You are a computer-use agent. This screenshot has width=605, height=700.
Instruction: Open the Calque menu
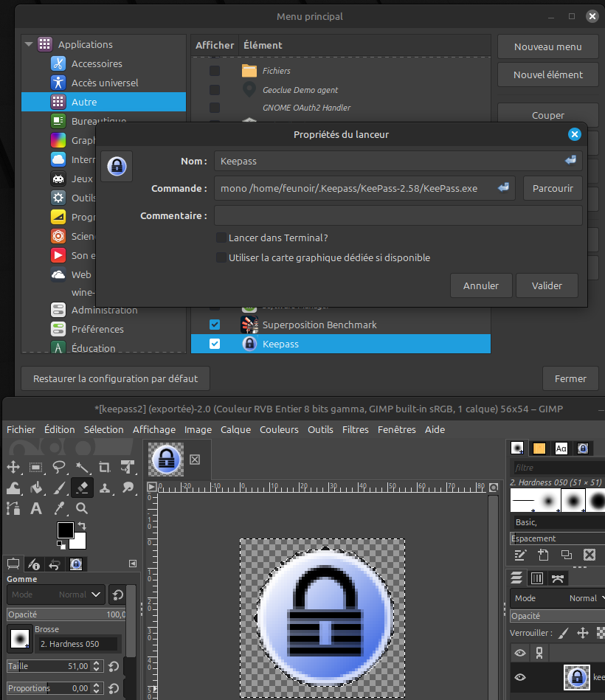coord(235,429)
